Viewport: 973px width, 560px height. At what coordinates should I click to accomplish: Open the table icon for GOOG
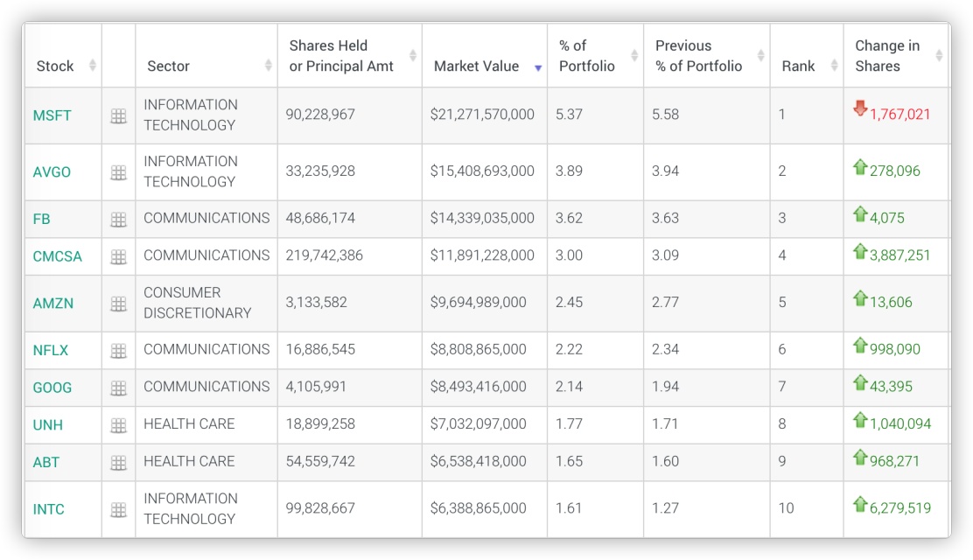118,388
